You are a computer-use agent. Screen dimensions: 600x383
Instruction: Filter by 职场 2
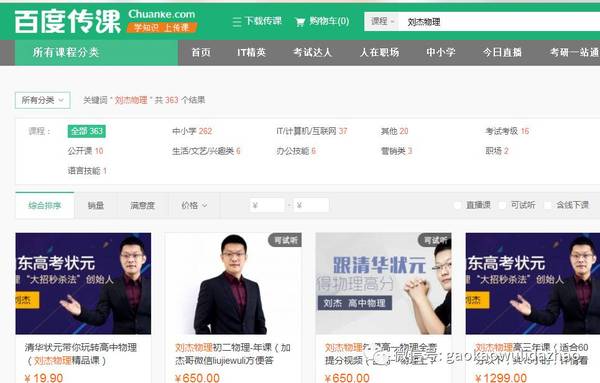click(497, 151)
